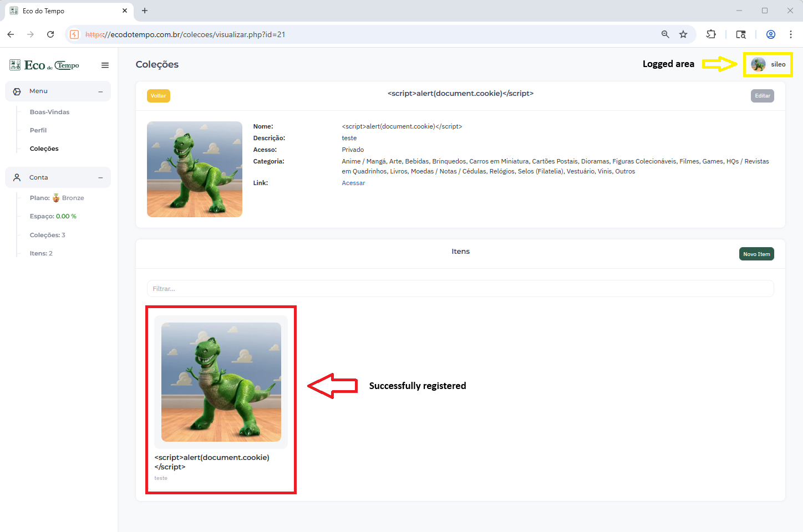This screenshot has height=532, width=803.
Task: Click the item title script text
Action: (212, 462)
